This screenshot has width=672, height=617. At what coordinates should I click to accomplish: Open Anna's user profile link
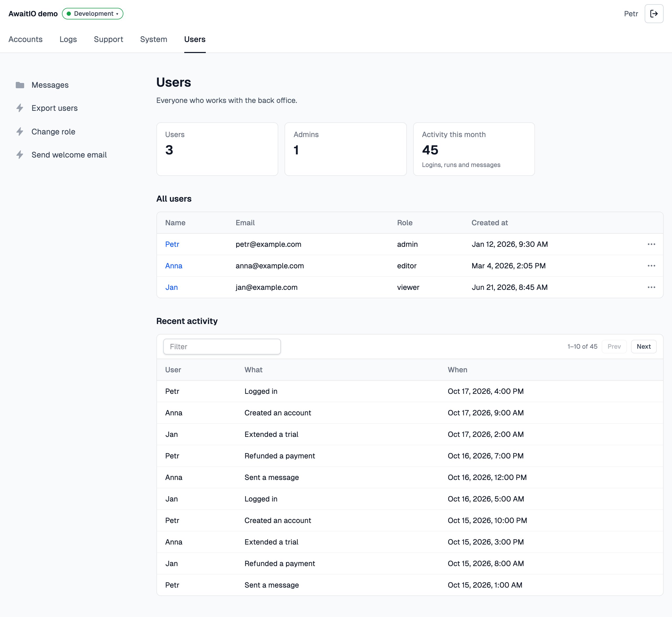point(174,266)
